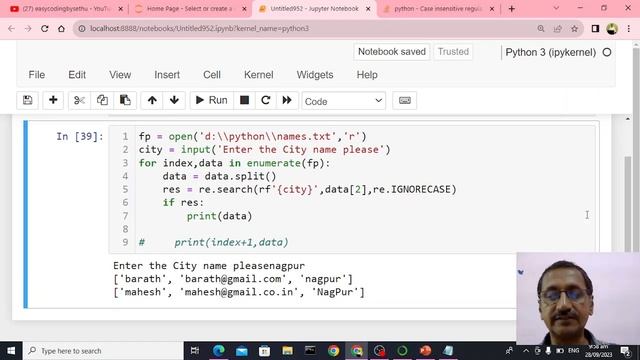Viewport: 640px width, 360px height.
Task: Open Task View on the taskbar
Action: click(195, 351)
